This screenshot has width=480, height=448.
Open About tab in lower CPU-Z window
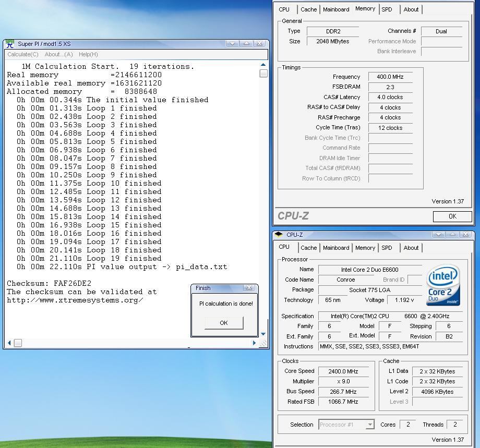click(x=411, y=248)
